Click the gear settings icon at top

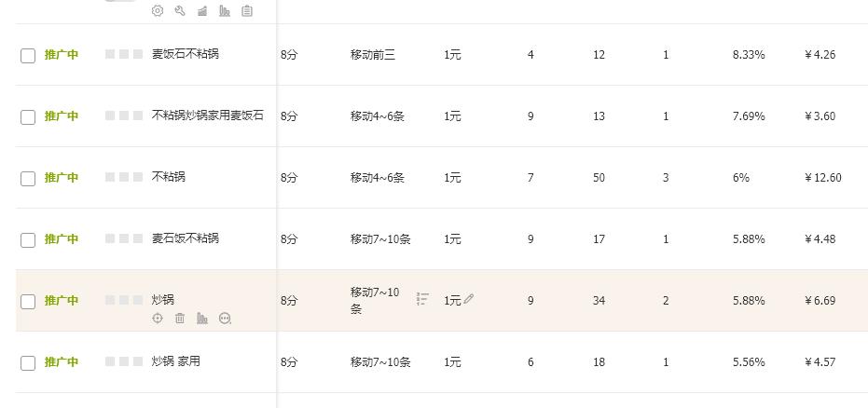coord(157,11)
